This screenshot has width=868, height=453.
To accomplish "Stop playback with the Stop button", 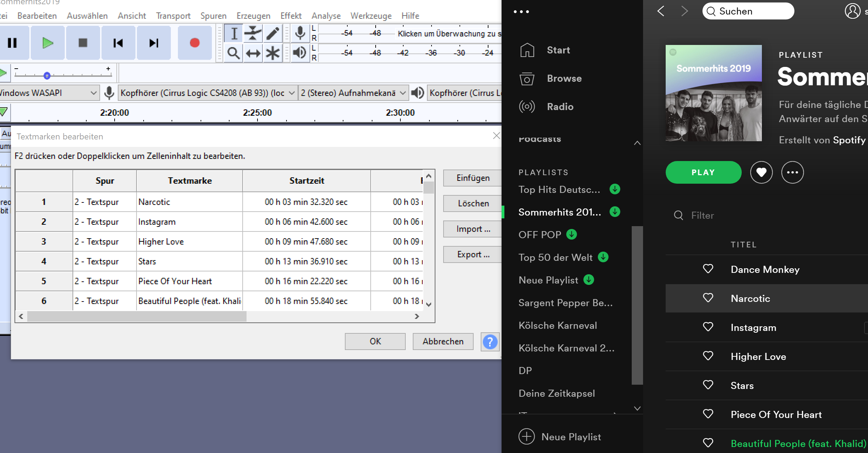I will 83,43.
